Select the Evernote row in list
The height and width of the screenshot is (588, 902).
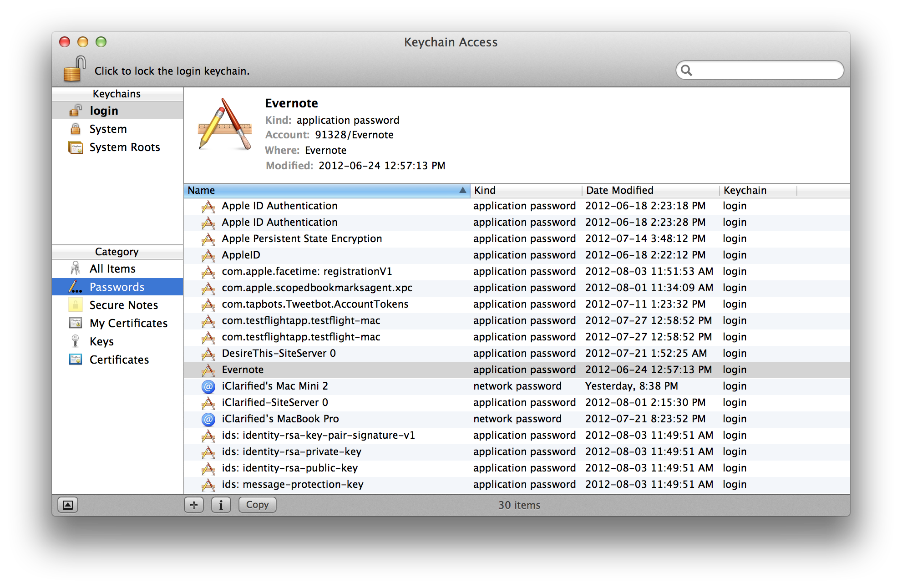[517, 370]
